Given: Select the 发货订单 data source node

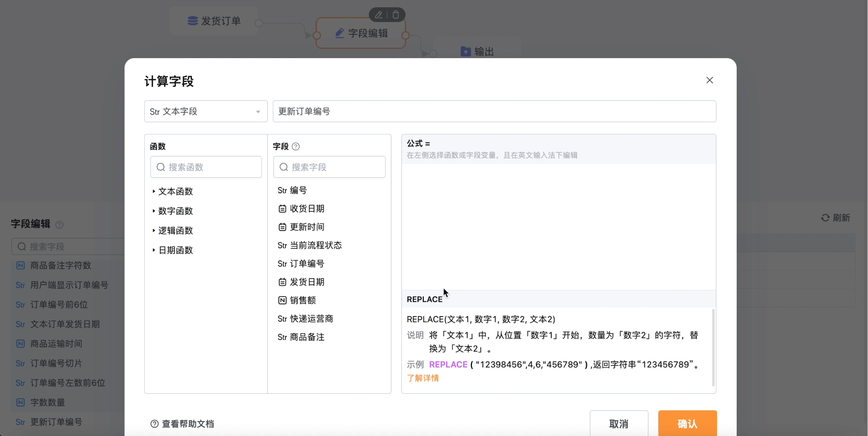Looking at the screenshot, I should point(214,21).
